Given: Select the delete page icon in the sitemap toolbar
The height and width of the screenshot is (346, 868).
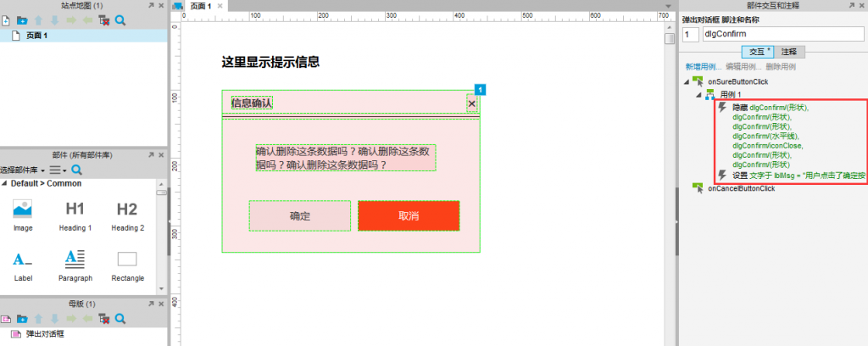Looking at the screenshot, I should (103, 21).
